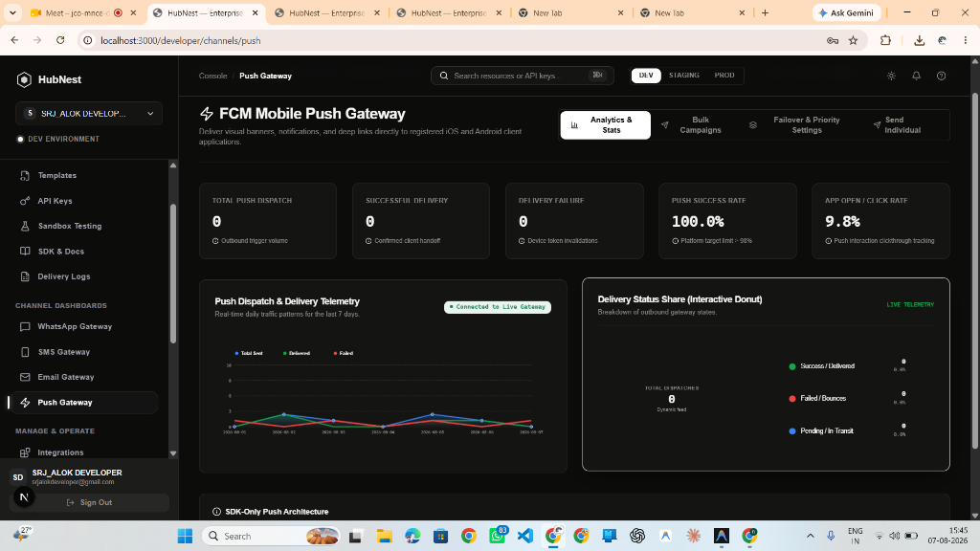The width and height of the screenshot is (980, 551).
Task: Open the help question-mark icon
Action: (942, 76)
